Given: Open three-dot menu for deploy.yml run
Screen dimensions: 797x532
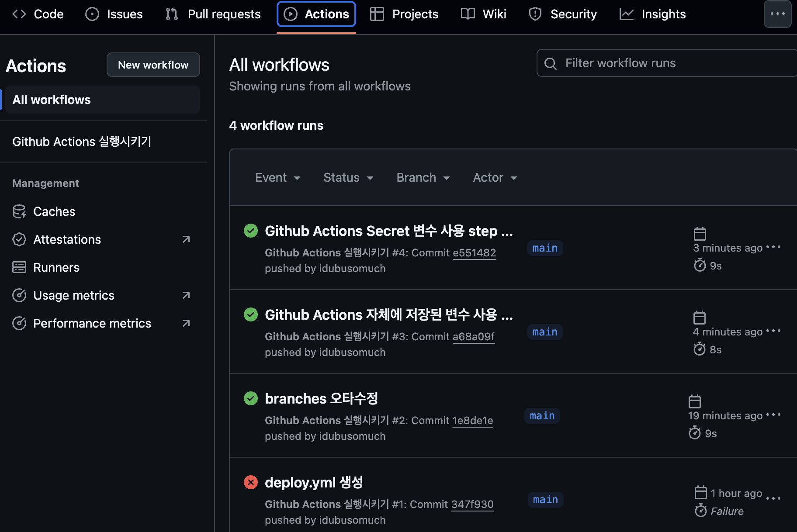Looking at the screenshot, I should (773, 498).
